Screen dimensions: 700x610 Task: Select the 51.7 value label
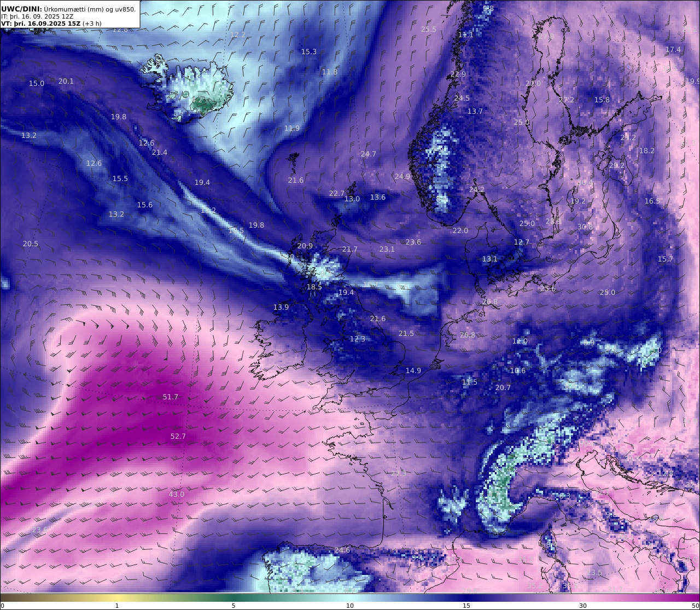coord(171,397)
